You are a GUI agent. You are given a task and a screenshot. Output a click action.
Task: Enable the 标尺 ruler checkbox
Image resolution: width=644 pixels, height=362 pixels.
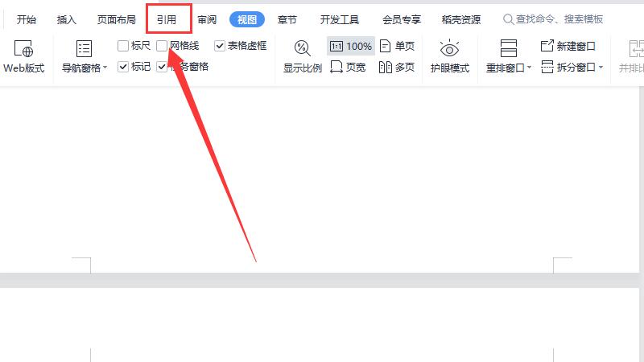click(x=123, y=46)
